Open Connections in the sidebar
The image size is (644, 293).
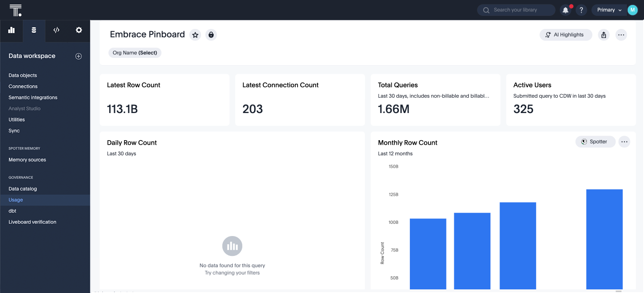coord(23,86)
